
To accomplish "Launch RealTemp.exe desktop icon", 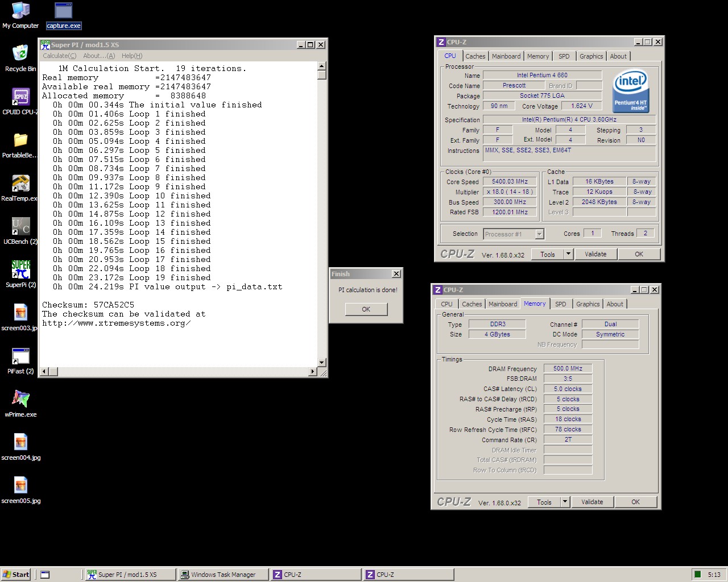I will pos(20,188).
